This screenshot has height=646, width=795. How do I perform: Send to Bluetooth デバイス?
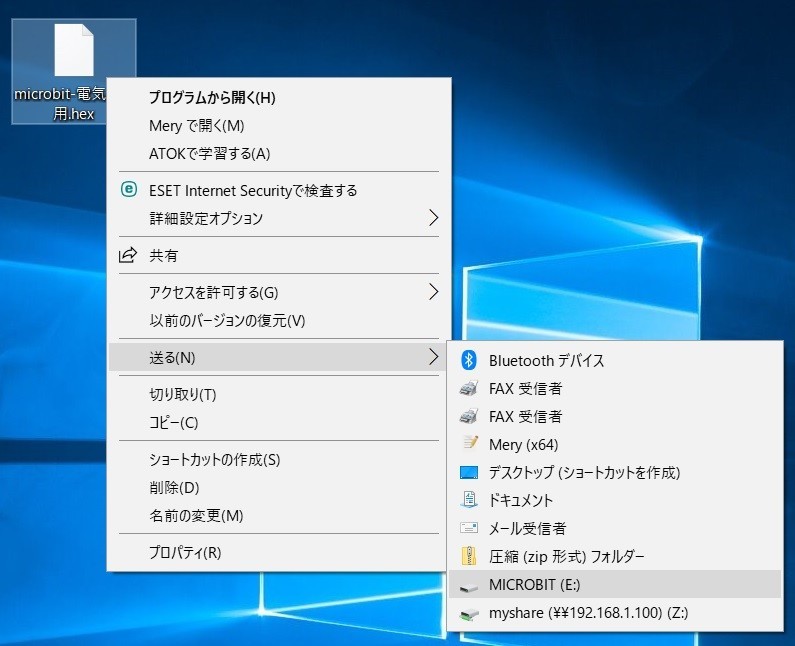pos(615,361)
